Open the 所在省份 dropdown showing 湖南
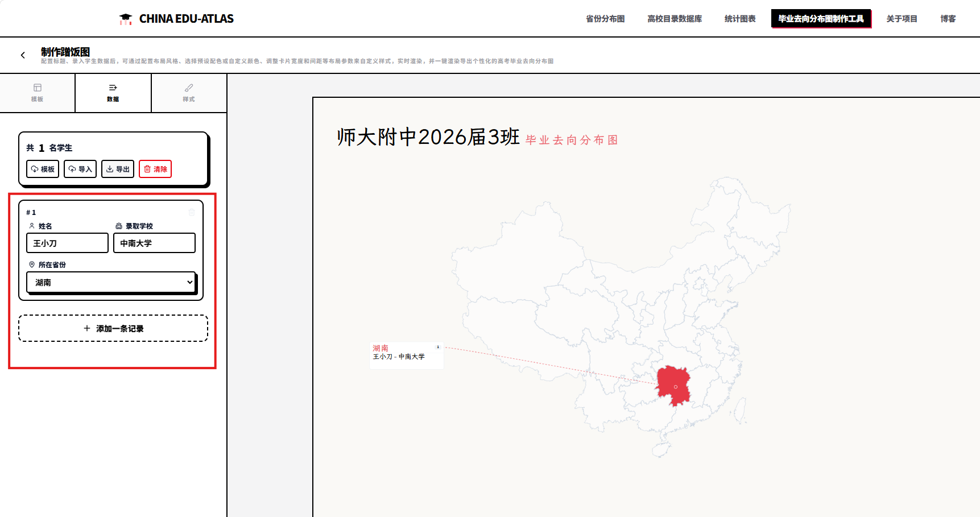 (x=111, y=282)
